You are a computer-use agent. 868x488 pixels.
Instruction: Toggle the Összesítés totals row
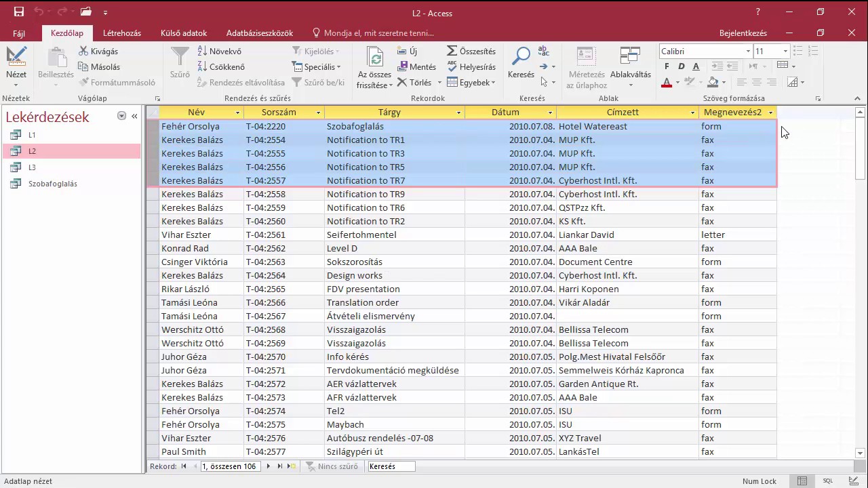coord(471,51)
